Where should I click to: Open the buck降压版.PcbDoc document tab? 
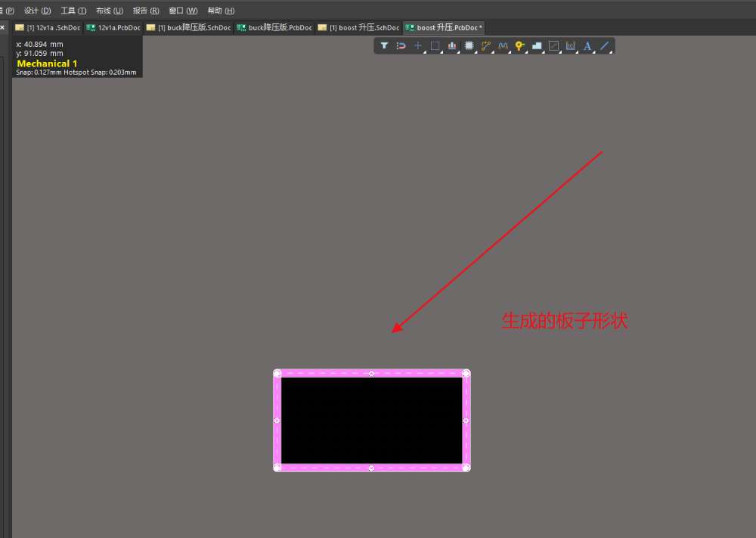coord(274,27)
